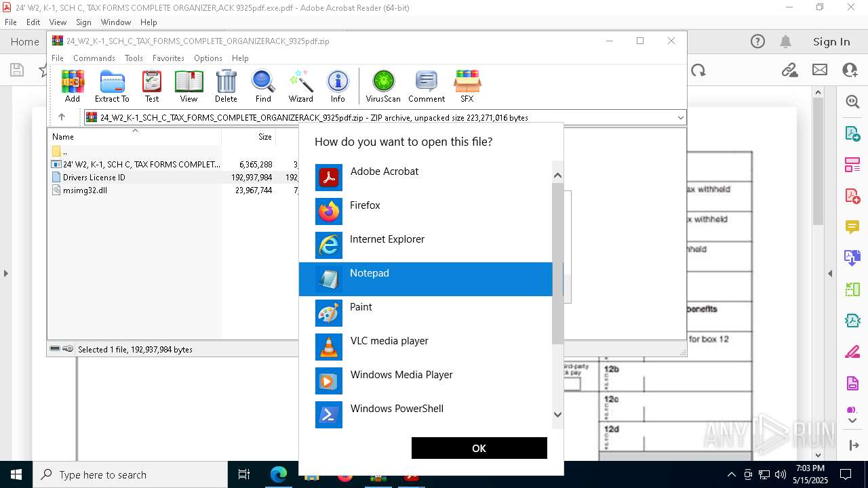868x488 pixels.
Task: Pick Paint from the app list
Action: pyautogui.click(x=427, y=313)
